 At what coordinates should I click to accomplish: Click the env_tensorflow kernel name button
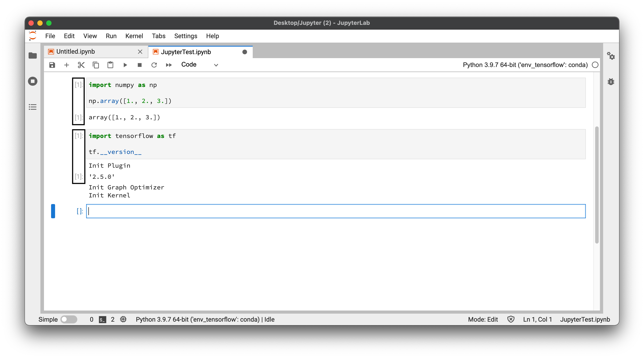[525, 65]
